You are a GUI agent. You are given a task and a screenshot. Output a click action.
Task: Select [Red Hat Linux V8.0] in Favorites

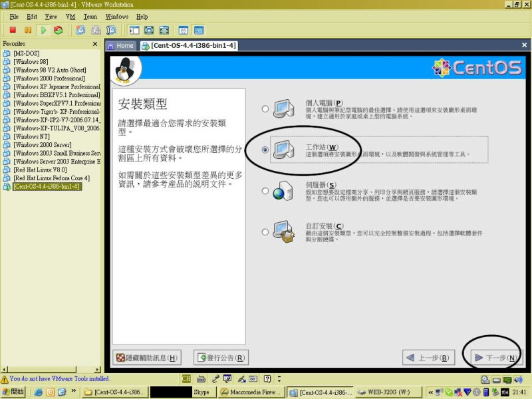[x=40, y=170]
